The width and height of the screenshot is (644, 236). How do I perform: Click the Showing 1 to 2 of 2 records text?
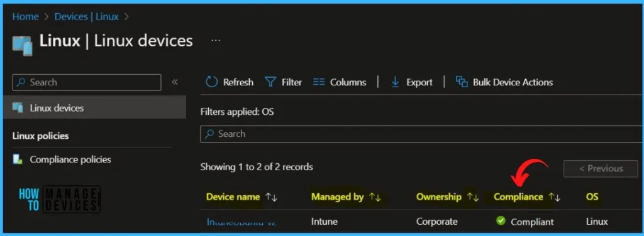257,167
